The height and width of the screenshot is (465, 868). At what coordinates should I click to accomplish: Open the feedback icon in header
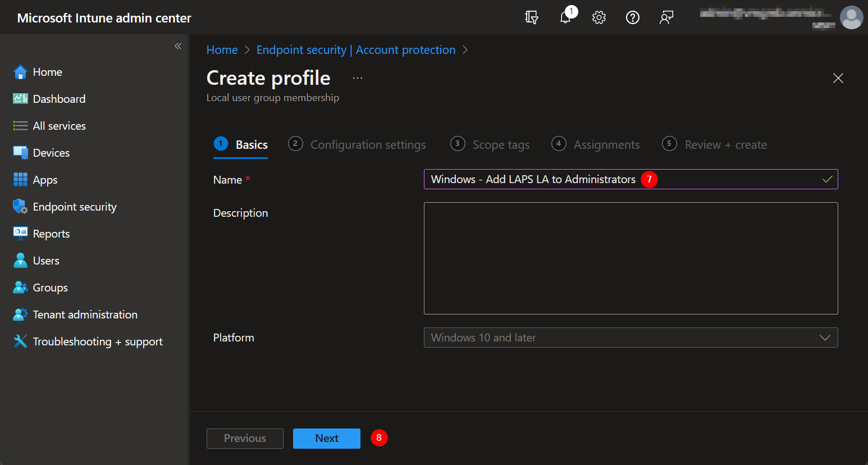click(666, 17)
